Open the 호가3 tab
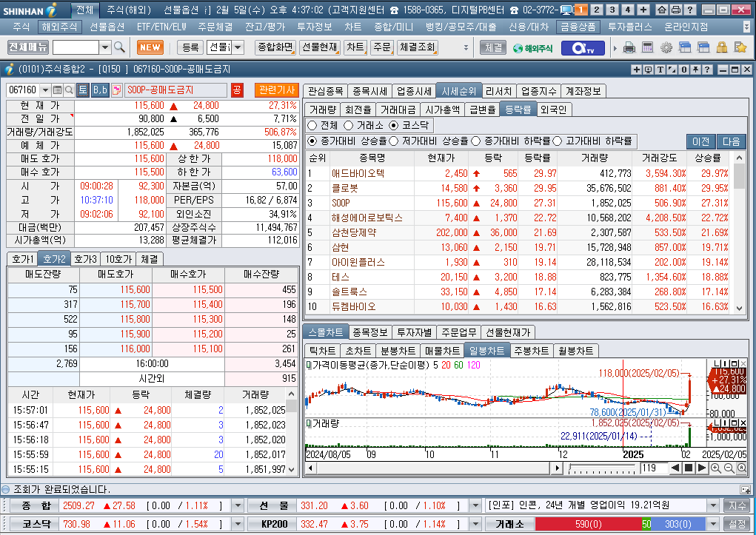Image resolution: width=756 pixels, height=535 pixels. pos(85,259)
